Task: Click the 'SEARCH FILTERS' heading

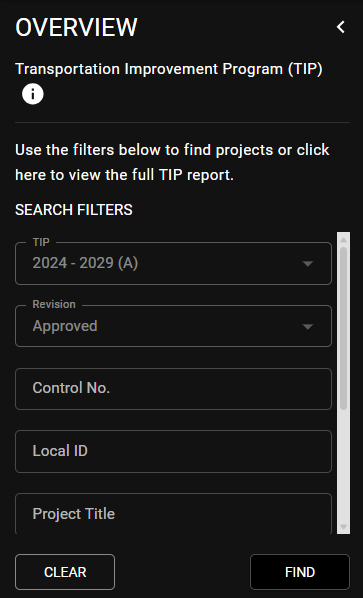Action: (74, 210)
